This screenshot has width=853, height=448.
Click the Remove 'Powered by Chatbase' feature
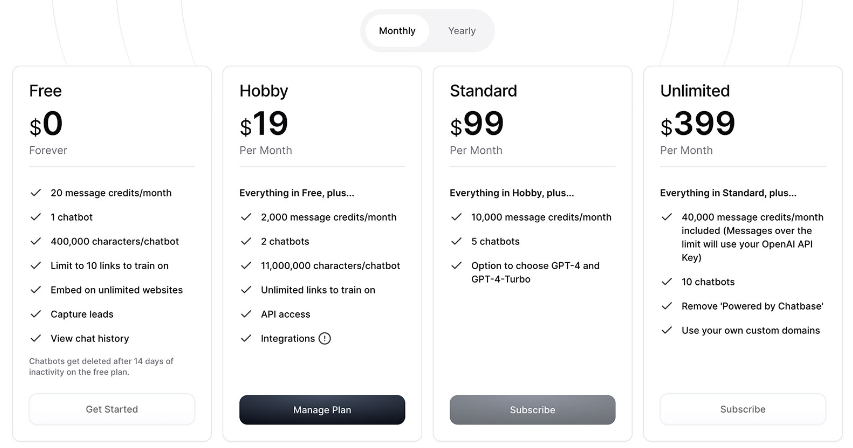click(x=752, y=306)
